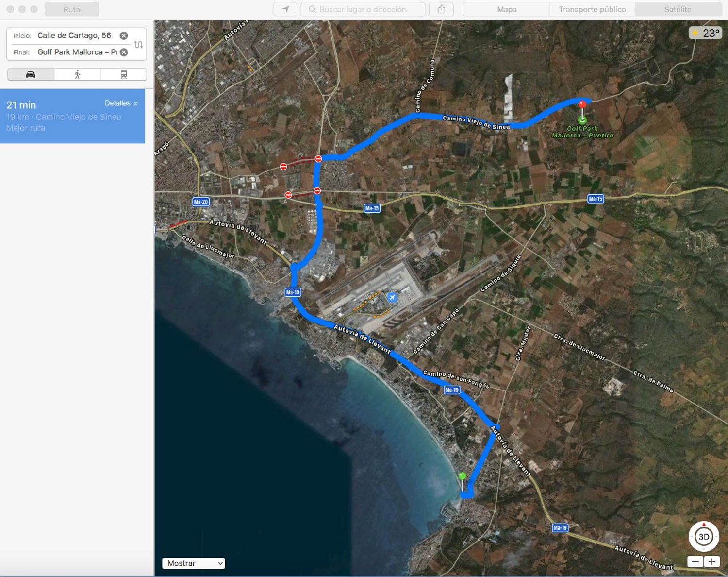Image resolution: width=728 pixels, height=577 pixels.
Task: Swap start and destination addresses
Action: click(x=138, y=45)
